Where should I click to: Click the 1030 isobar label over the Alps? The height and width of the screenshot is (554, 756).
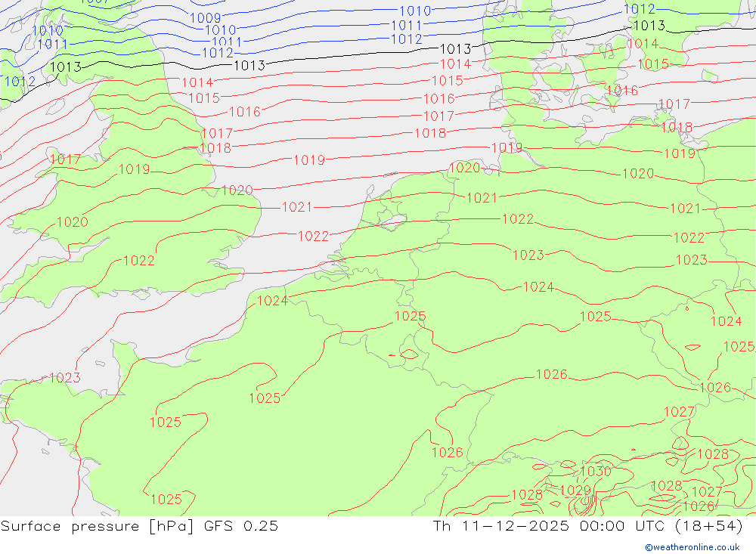click(x=596, y=471)
